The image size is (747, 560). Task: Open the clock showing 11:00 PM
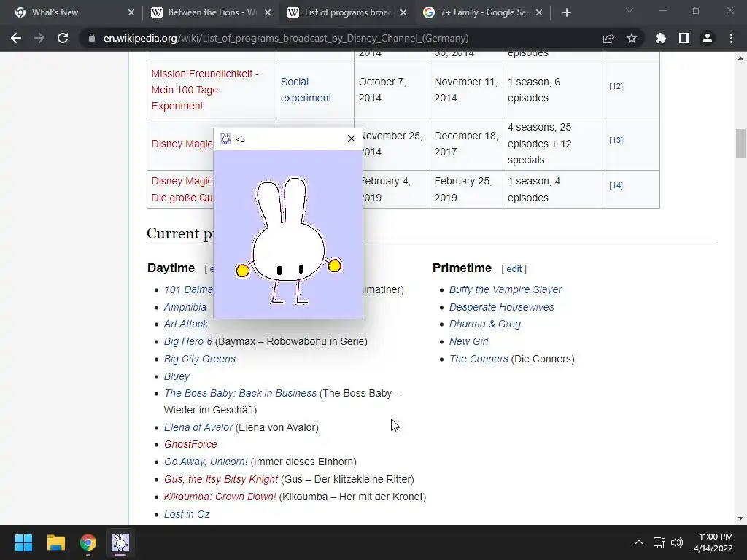click(713, 542)
